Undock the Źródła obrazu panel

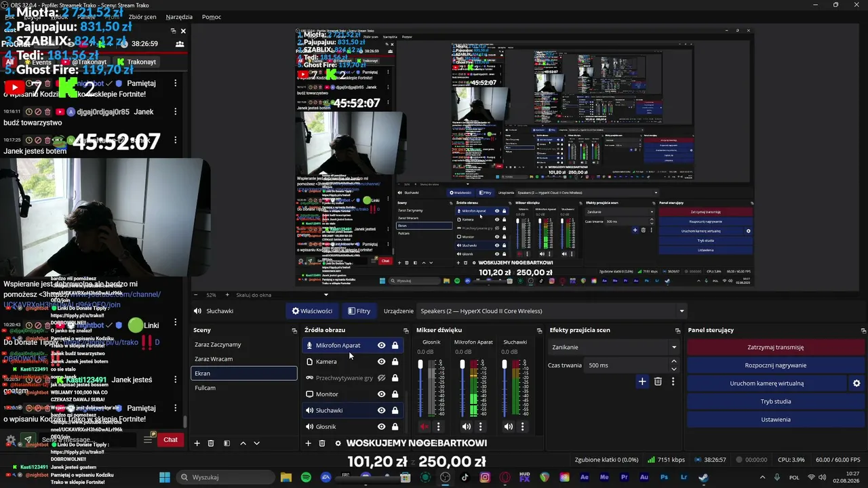[x=406, y=330]
